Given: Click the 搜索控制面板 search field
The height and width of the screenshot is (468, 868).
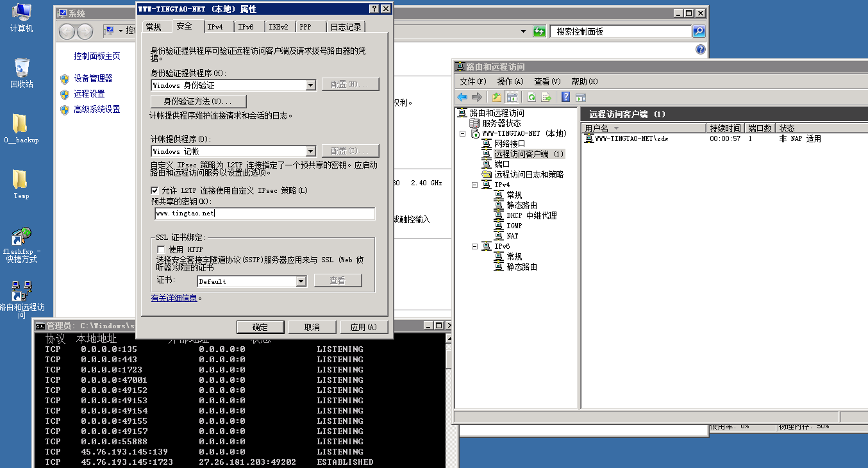Looking at the screenshot, I should coord(620,31).
